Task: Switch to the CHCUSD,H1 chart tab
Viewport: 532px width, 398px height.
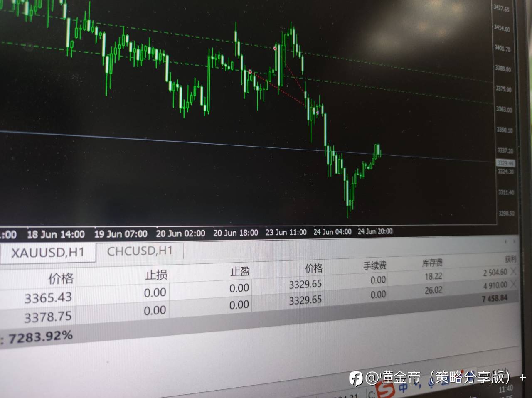Action: (140, 251)
